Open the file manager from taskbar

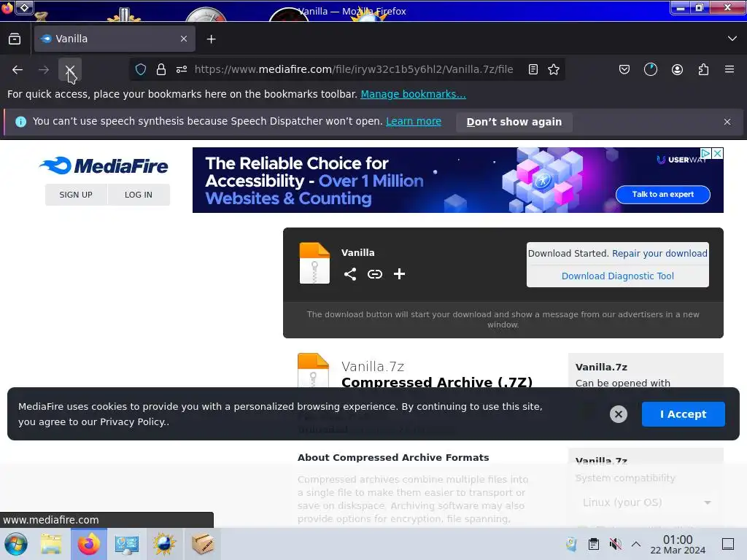(x=51, y=544)
